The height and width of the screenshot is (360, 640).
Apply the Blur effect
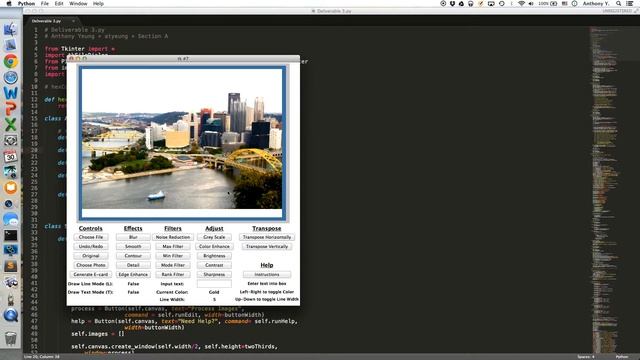133,237
